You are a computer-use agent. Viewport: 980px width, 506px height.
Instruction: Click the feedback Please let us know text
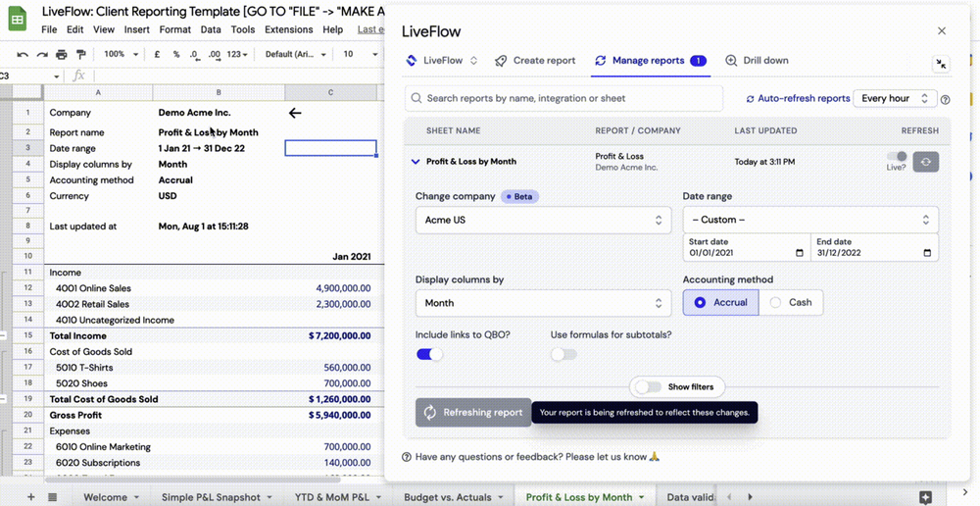(x=605, y=457)
